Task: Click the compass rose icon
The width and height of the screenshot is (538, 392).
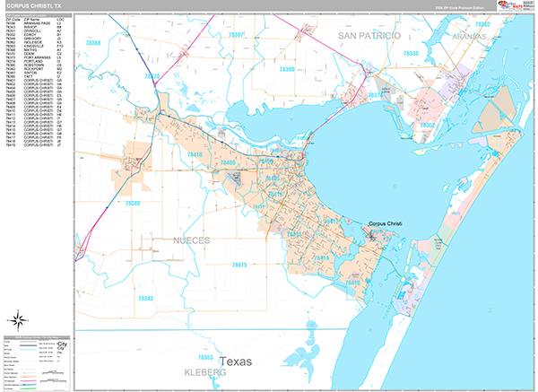Action: [16, 318]
